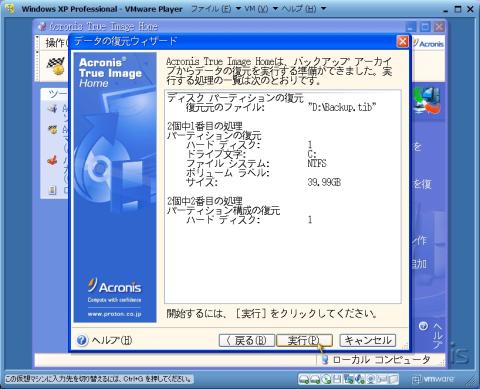Select the "D:\Backup.tib" file path text

342,107
